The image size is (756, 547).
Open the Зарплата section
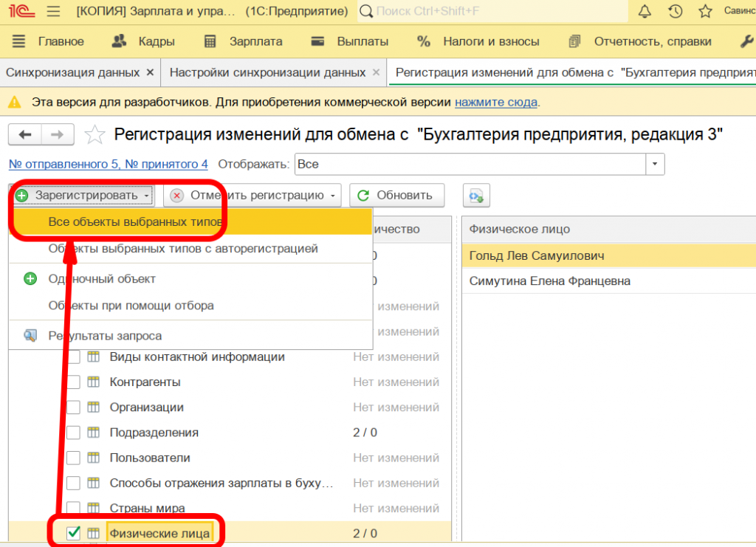(244, 41)
